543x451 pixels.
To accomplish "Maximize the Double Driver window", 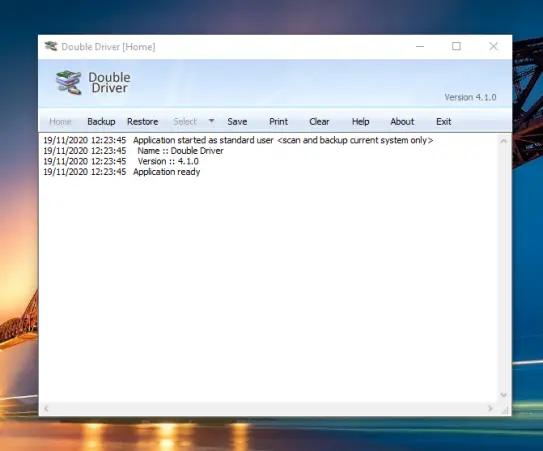I will coord(456,46).
